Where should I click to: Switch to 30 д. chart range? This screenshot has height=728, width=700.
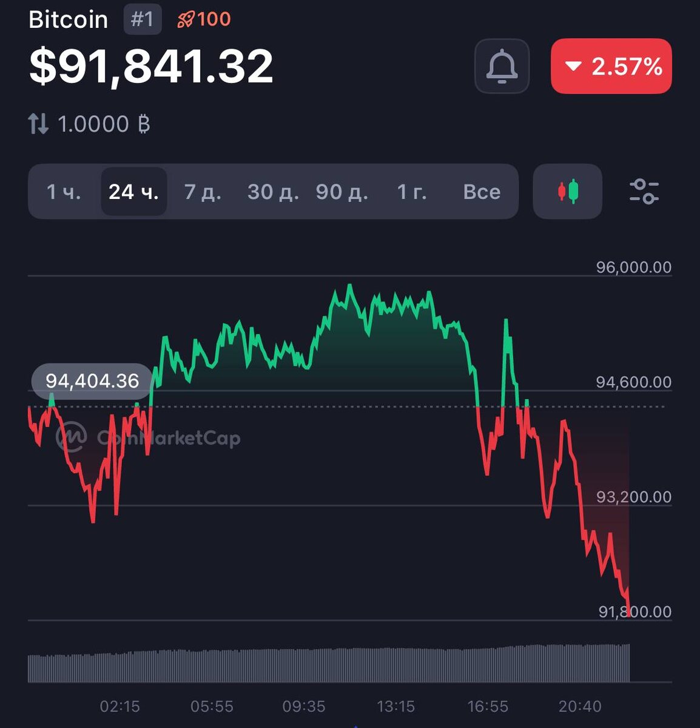(x=273, y=192)
